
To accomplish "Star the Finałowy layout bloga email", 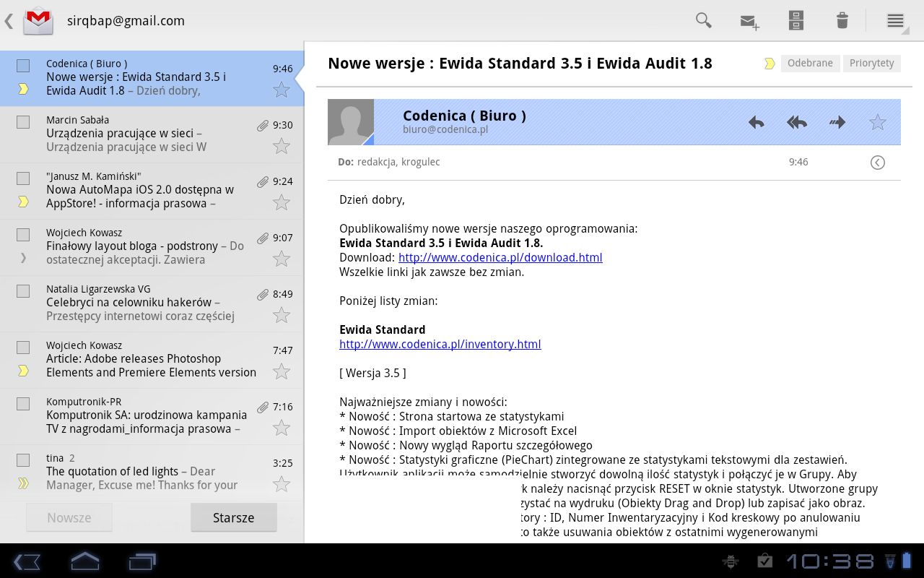I will [x=282, y=259].
